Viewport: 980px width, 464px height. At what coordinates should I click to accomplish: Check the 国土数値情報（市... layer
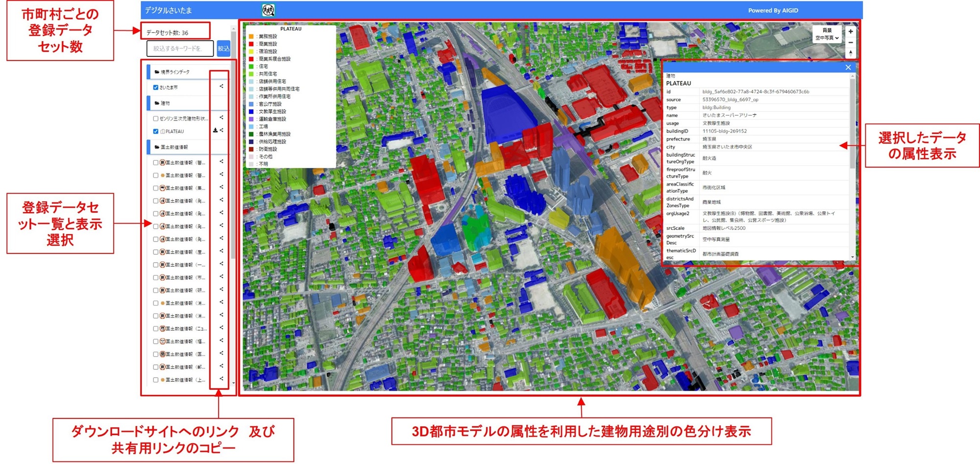(156, 277)
